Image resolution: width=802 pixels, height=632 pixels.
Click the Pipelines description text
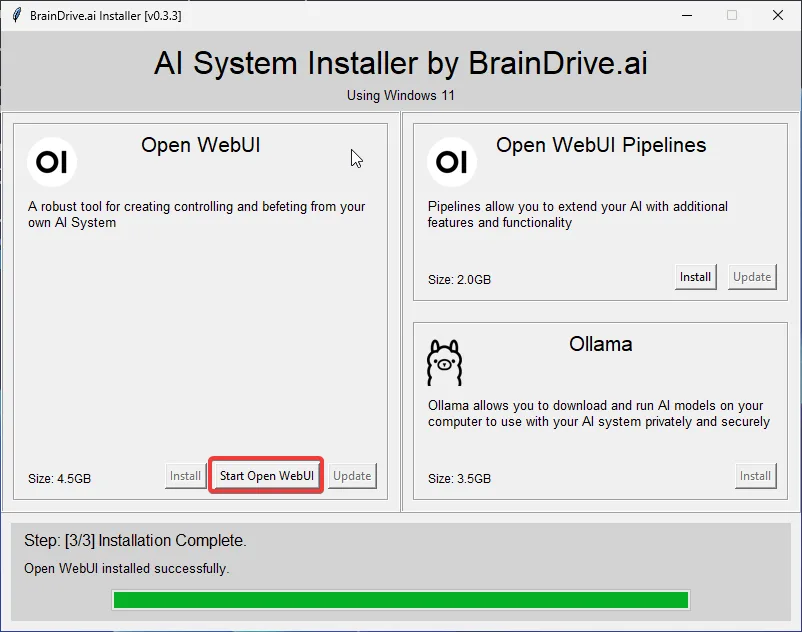coord(577,214)
